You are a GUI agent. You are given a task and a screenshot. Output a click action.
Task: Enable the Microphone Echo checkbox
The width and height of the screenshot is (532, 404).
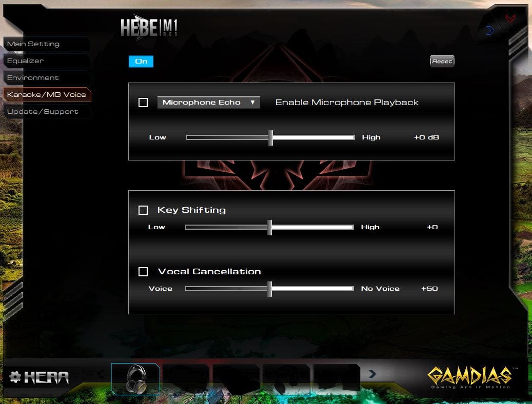point(143,103)
